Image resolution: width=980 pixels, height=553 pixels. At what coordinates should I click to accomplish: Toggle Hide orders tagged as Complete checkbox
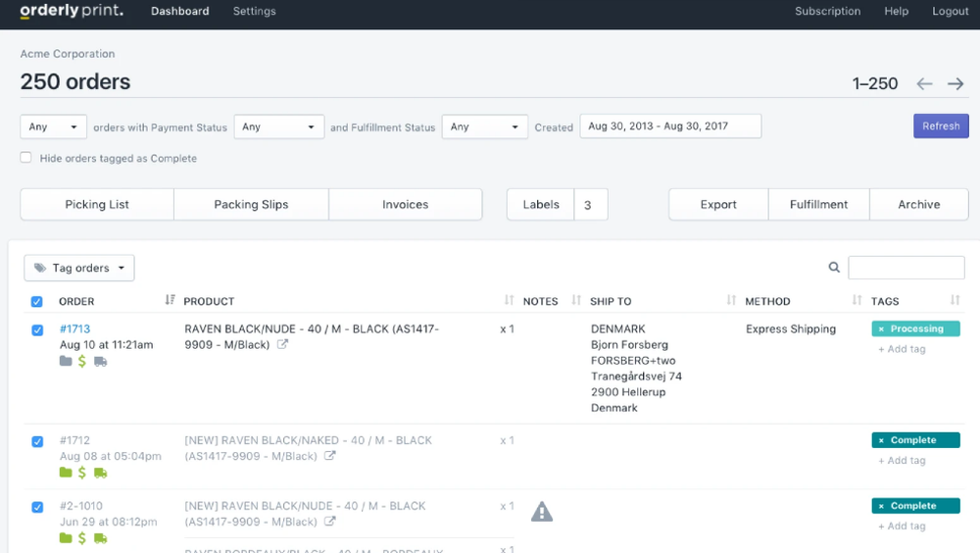point(25,158)
